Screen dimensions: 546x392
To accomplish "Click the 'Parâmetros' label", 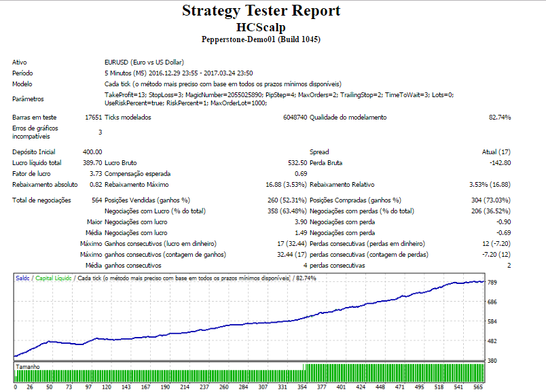I will click(x=28, y=99).
